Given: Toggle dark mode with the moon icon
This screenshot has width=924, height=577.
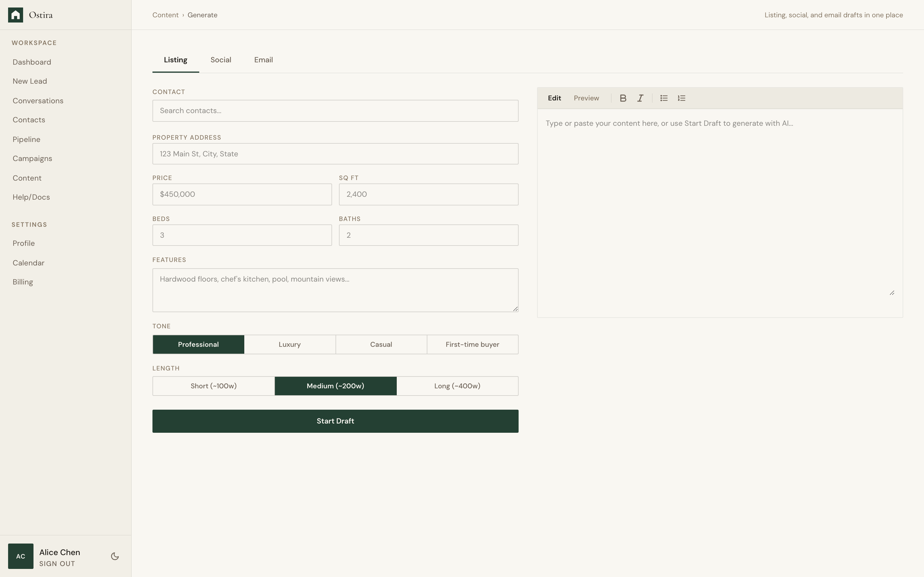Looking at the screenshot, I should [x=115, y=556].
